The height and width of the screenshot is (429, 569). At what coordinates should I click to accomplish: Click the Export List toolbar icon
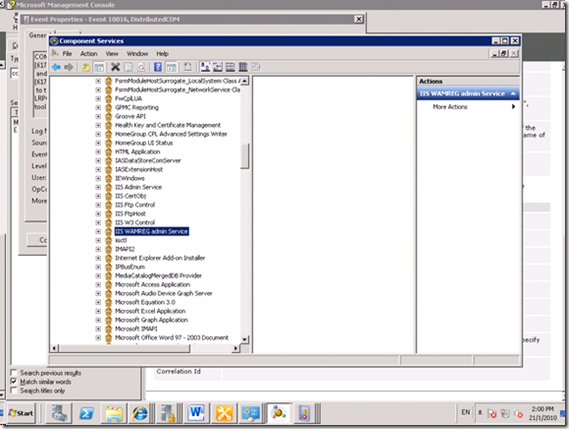pyautogui.click(x=188, y=67)
